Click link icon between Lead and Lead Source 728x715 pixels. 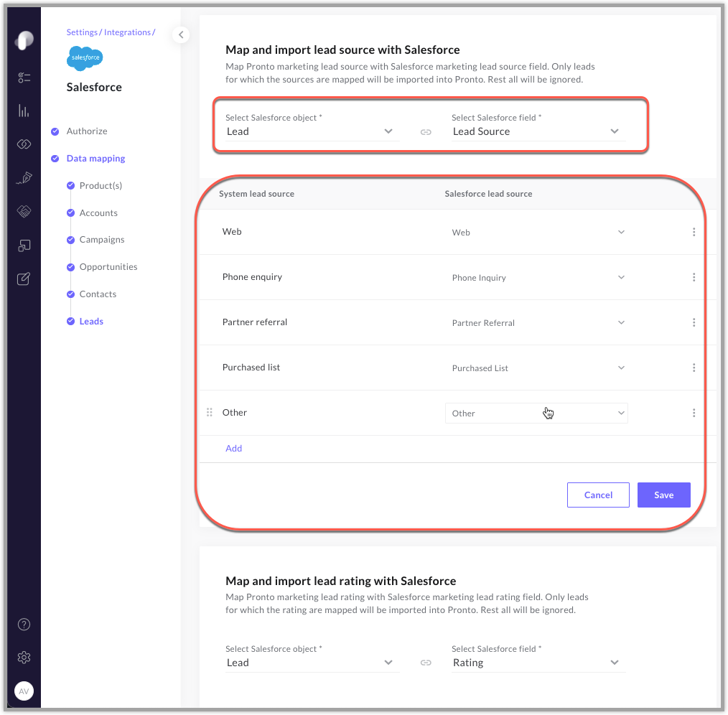tap(426, 132)
